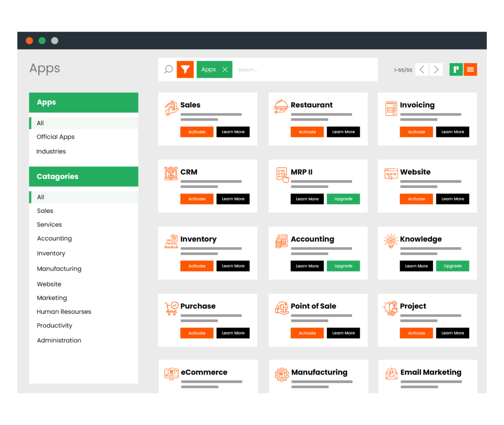Switch to kanban grid view
504x425 pixels.
(456, 69)
